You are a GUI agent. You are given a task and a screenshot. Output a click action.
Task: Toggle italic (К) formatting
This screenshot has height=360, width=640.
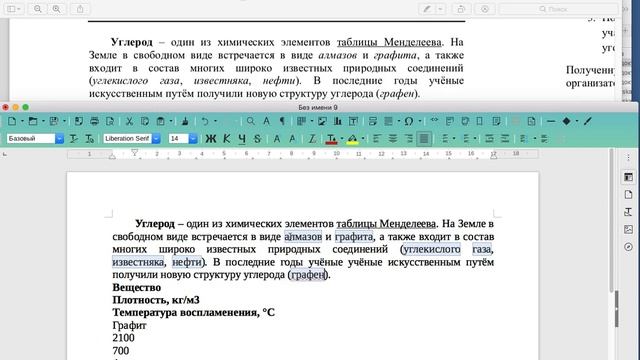pyautogui.click(x=227, y=139)
